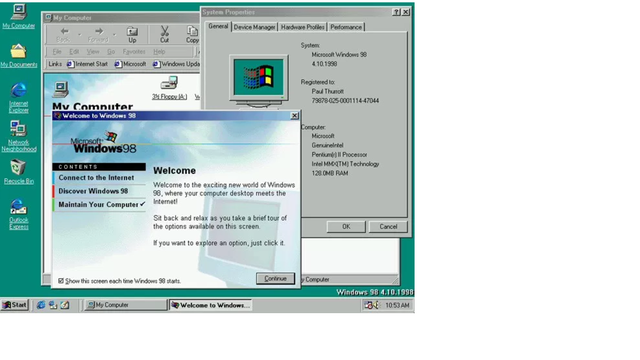Click Internet Start link in Links bar
The width and height of the screenshot is (640, 360).
click(x=87, y=64)
